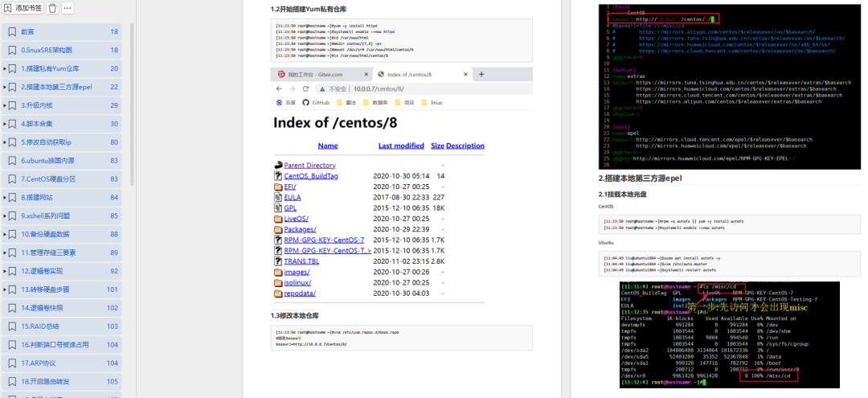Expand the 10.备份硬盘数据 bookmark arrow
The image size is (868, 398).
pos(5,234)
